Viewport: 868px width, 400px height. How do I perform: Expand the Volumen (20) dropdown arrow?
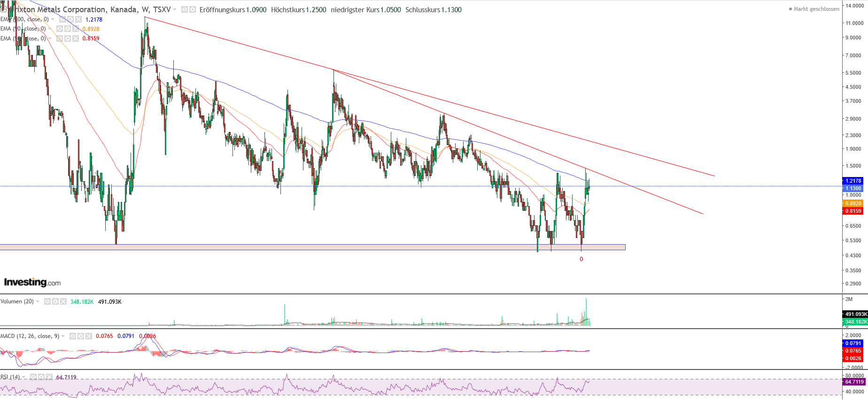pyautogui.click(x=38, y=301)
